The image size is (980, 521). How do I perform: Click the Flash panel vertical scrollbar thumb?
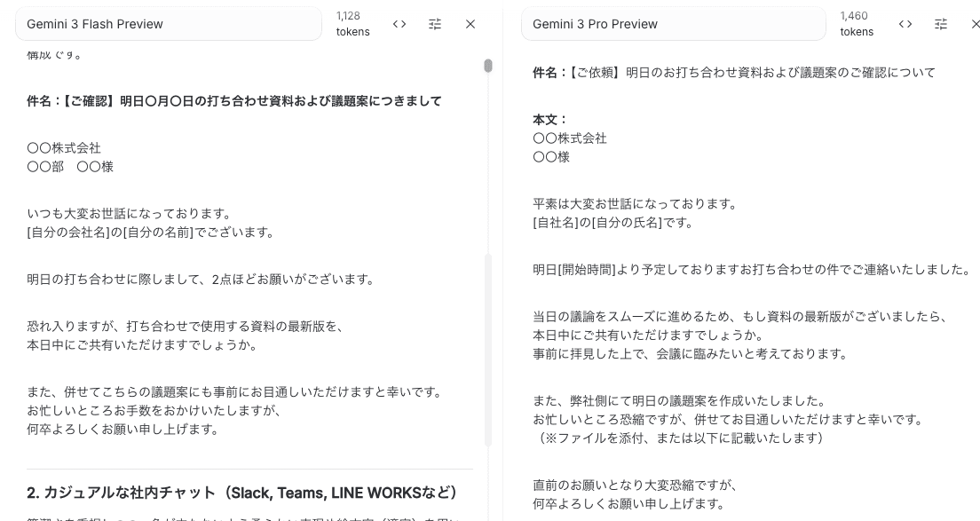[488, 66]
